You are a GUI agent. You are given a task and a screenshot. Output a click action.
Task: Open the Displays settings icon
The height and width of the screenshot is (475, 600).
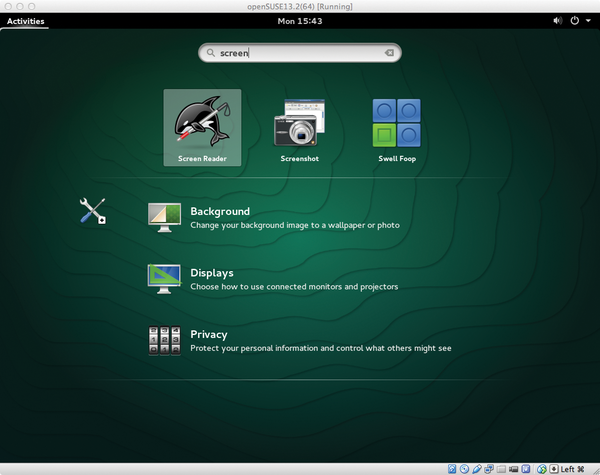pos(164,279)
